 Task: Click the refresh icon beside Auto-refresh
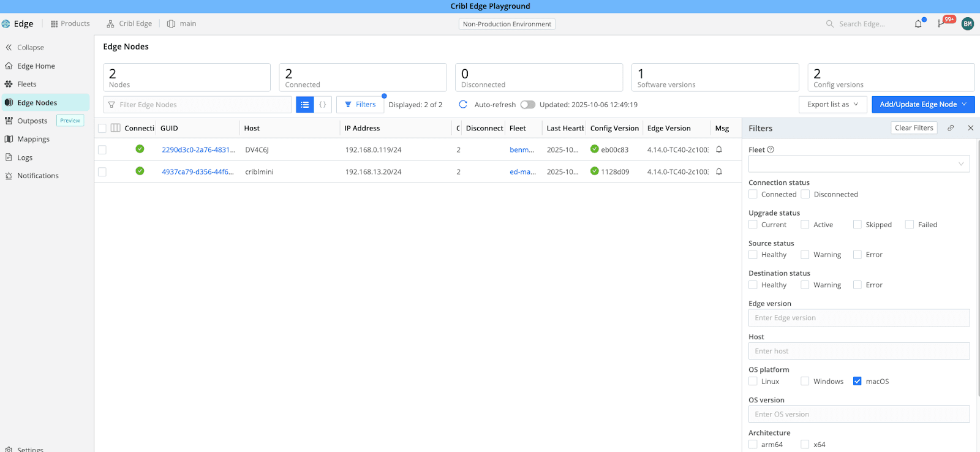[x=463, y=105]
